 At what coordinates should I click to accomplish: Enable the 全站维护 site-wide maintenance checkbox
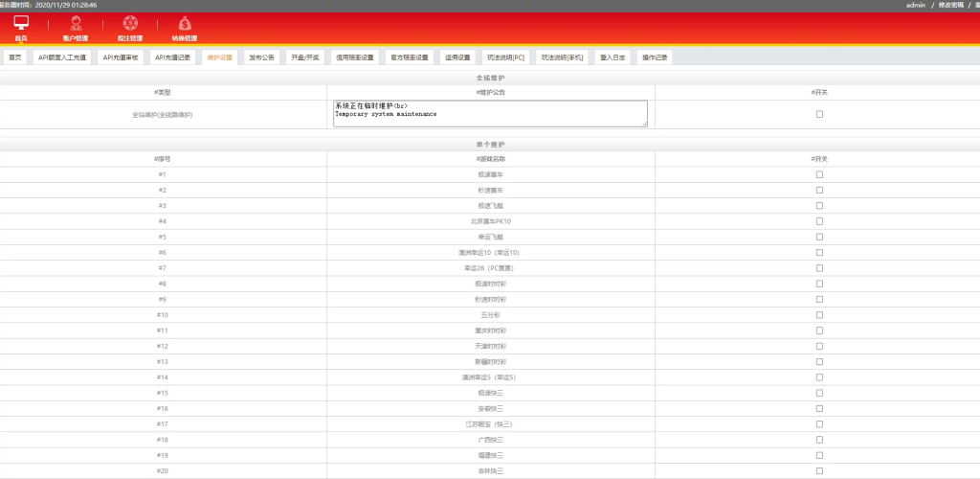pyautogui.click(x=818, y=114)
